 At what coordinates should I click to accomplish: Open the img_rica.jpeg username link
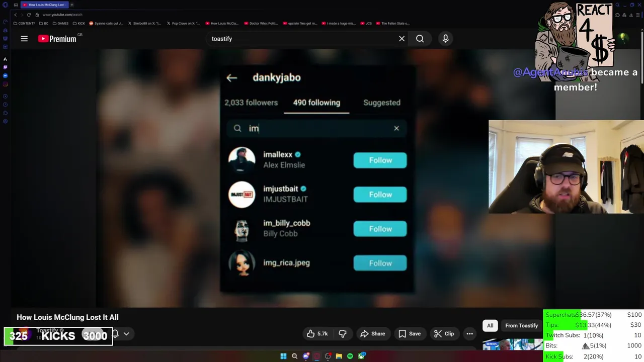coord(286,263)
